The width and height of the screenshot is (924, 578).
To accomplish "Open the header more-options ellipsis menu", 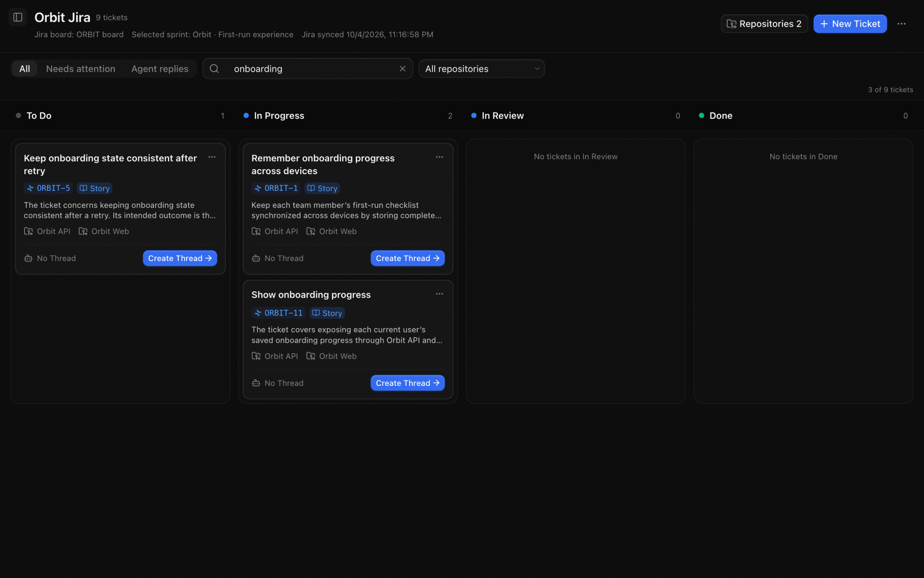I will pyautogui.click(x=902, y=24).
